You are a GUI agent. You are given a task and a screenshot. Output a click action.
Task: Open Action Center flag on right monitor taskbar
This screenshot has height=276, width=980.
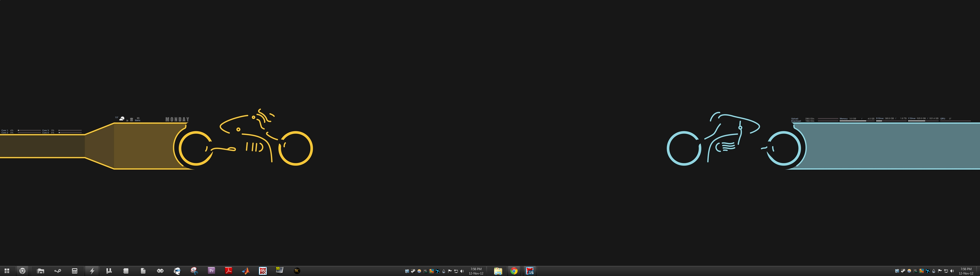940,271
